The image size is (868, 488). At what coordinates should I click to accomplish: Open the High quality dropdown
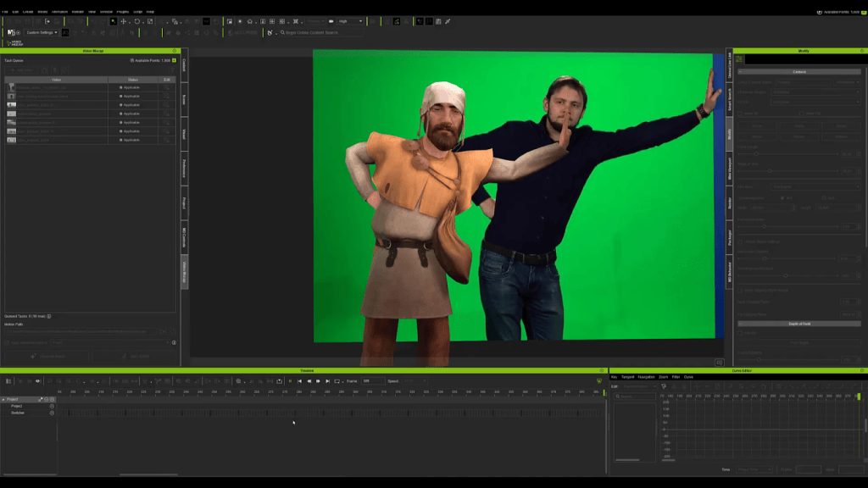(350, 21)
